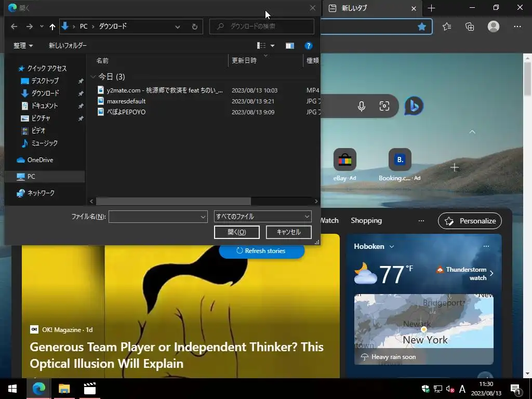Create a 新しいフォルダー

pyautogui.click(x=68, y=46)
